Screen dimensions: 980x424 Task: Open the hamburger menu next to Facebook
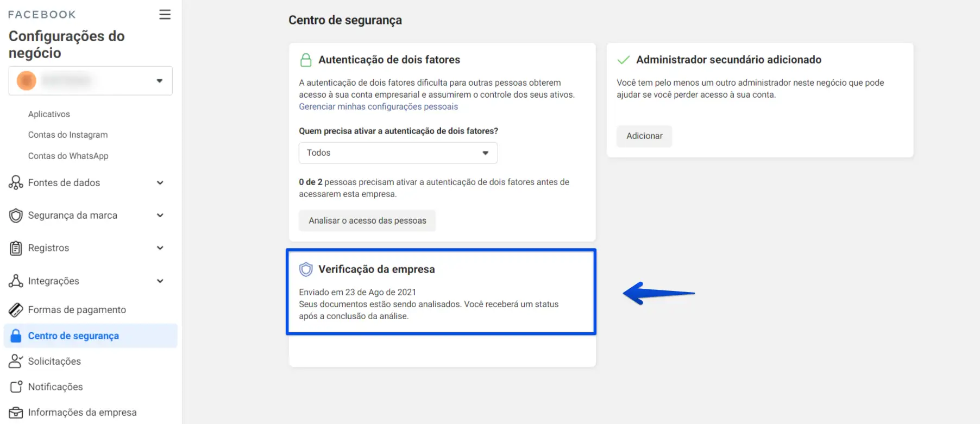pos(165,15)
